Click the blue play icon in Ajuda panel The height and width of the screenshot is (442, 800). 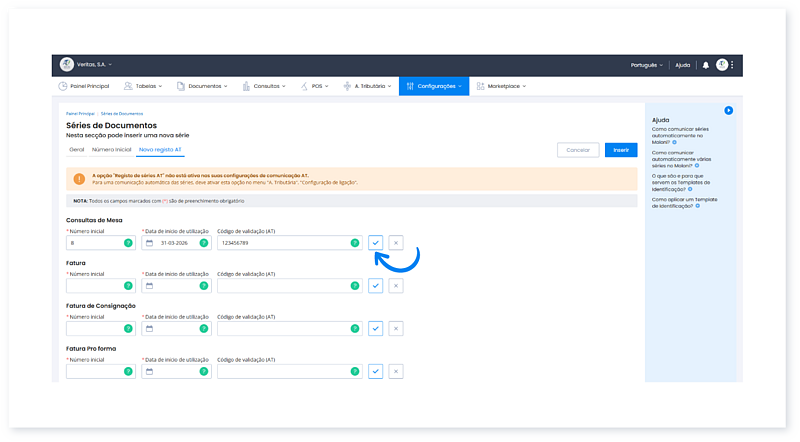[729, 110]
